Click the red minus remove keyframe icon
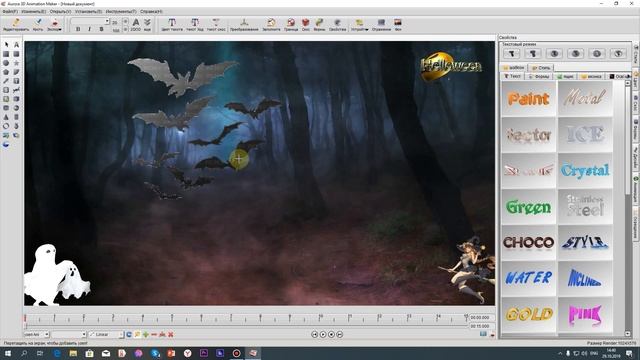The width and height of the screenshot is (640, 360). click(x=154, y=334)
